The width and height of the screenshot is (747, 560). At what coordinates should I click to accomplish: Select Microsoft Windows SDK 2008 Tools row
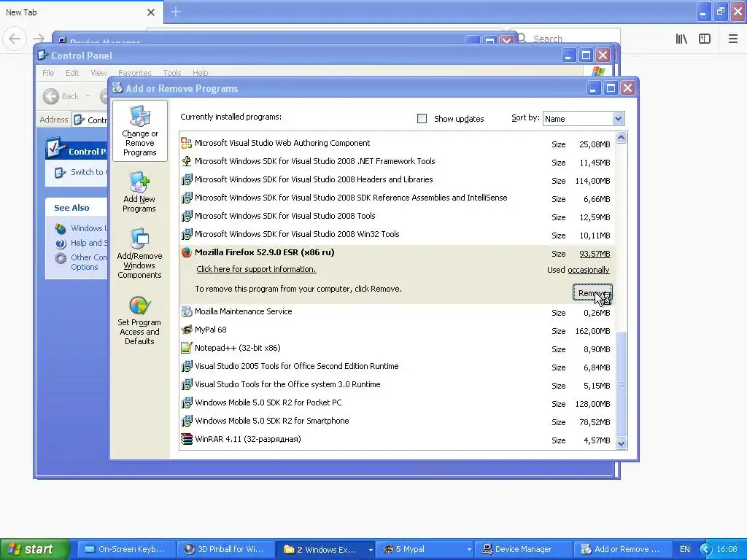(x=397, y=216)
